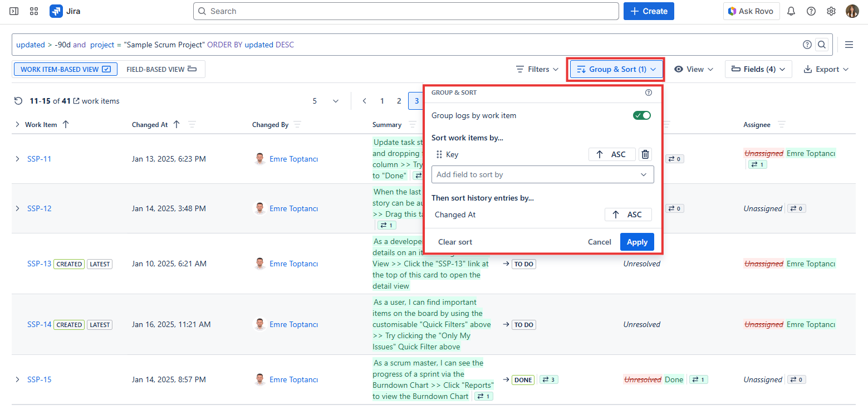Image resolution: width=868 pixels, height=419 pixels.
Task: Toggle ASC direction for Key sort
Action: tap(611, 154)
